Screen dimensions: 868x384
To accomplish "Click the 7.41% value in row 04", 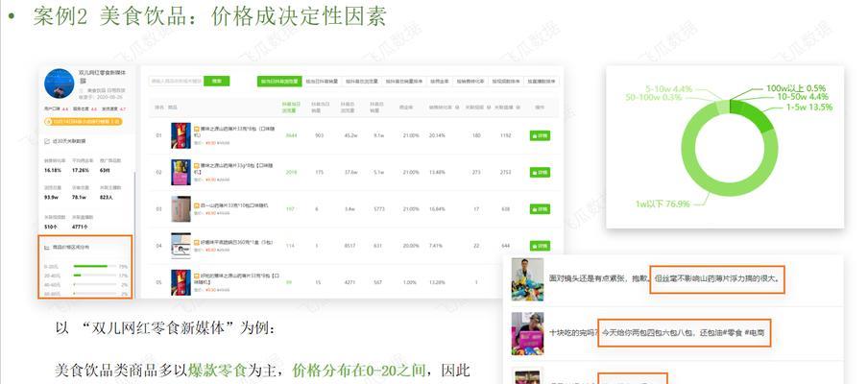I will [436, 246].
